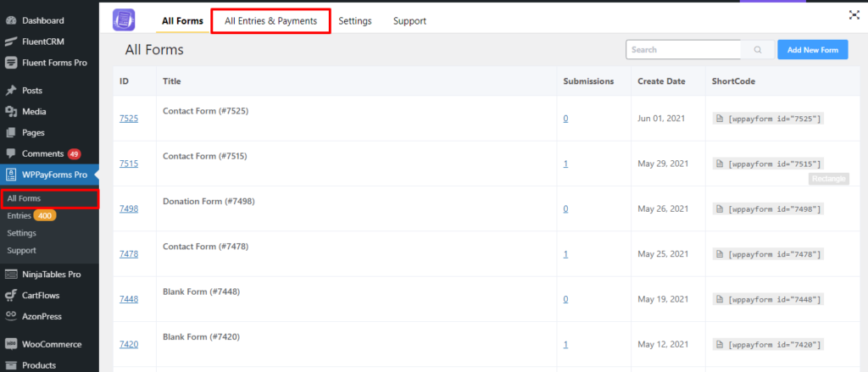Image resolution: width=868 pixels, height=372 pixels.
Task: Click the search magnifier icon
Action: (757, 50)
